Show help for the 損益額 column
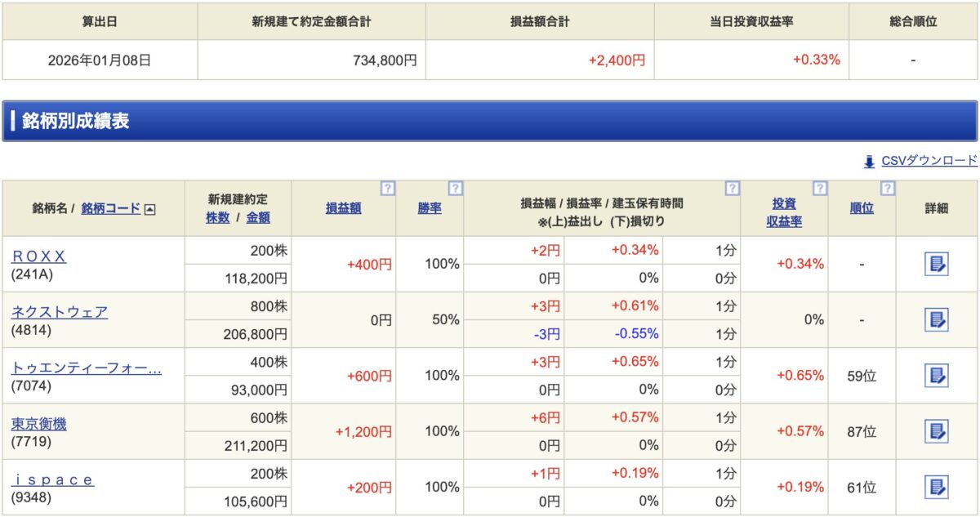Screen dimensions: 980x517 [388, 189]
